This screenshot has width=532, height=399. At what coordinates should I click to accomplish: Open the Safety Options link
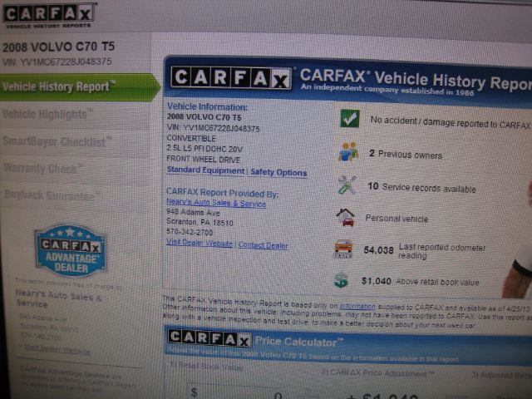tap(278, 173)
